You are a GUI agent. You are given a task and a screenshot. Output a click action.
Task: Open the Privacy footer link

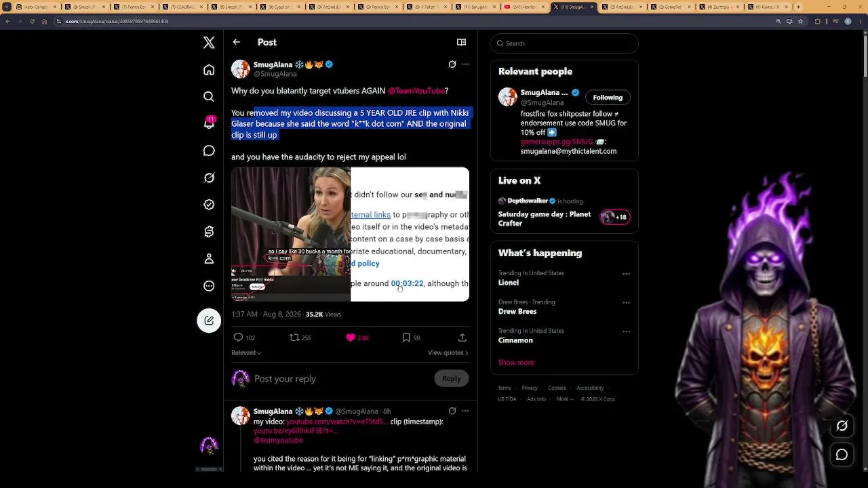tap(530, 388)
